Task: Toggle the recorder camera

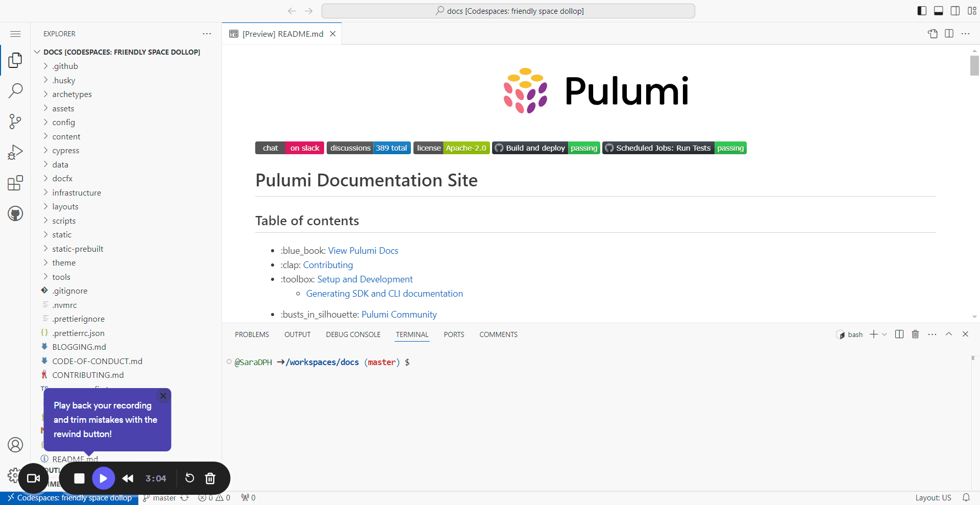Action: (34, 478)
